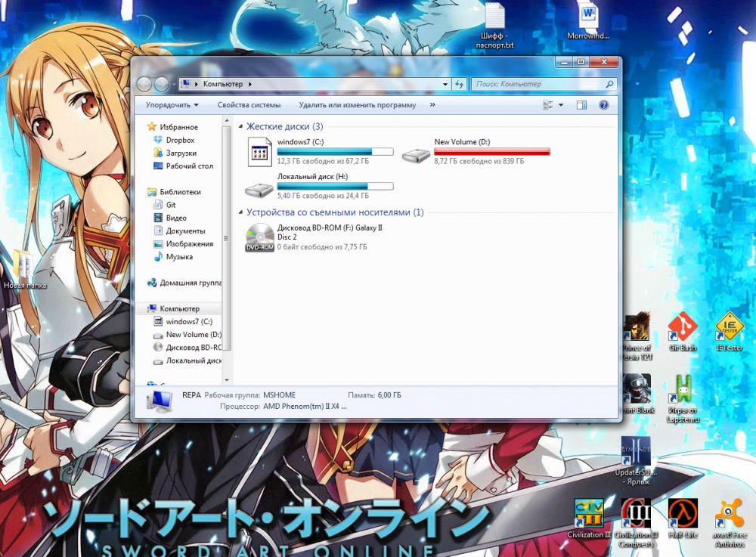This screenshot has height=557, width=756.
Task: Open the windows7 (C:) drive icon
Action: 259,152
